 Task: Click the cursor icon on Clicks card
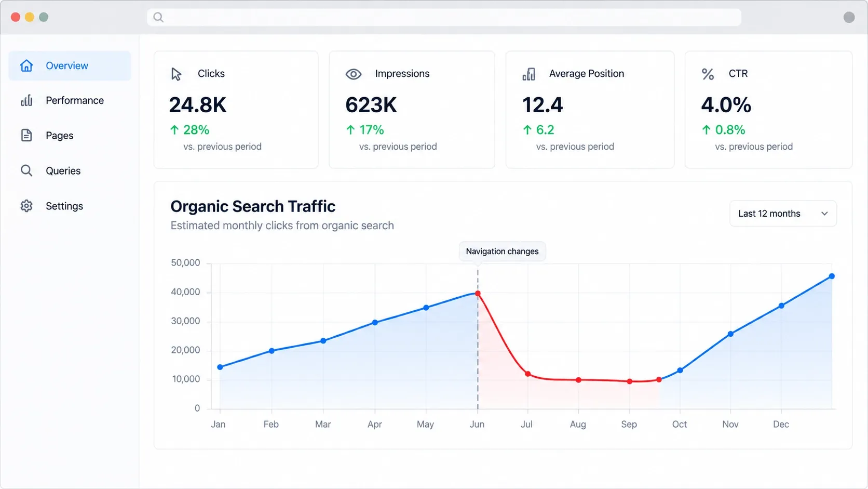(x=177, y=74)
